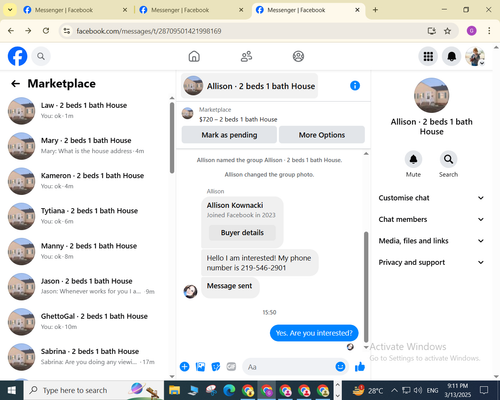The image size is (500, 400).
Task: Open Buyer details for Allison Kownacki
Action: pyautogui.click(x=242, y=233)
